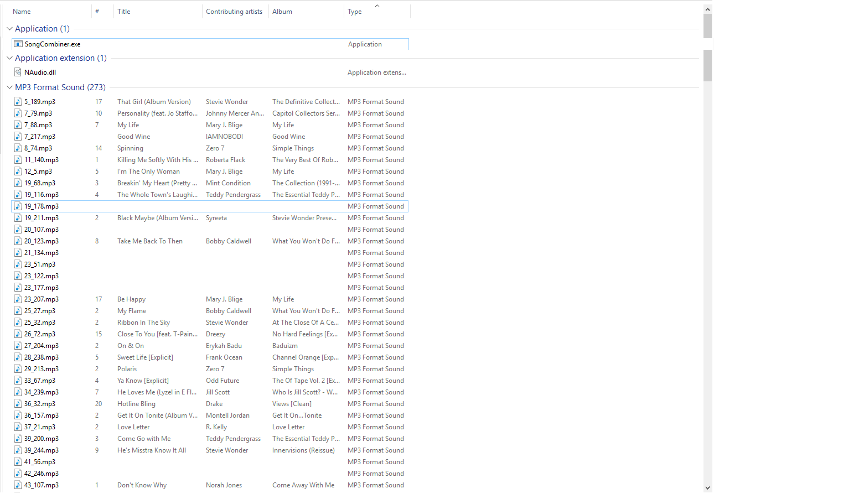The image size is (864, 504).
Task: Click the album "Innervisions (Reissue)"
Action: (303, 450)
